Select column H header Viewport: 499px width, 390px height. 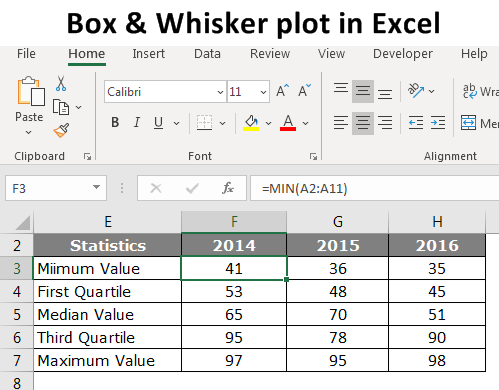pos(437,222)
